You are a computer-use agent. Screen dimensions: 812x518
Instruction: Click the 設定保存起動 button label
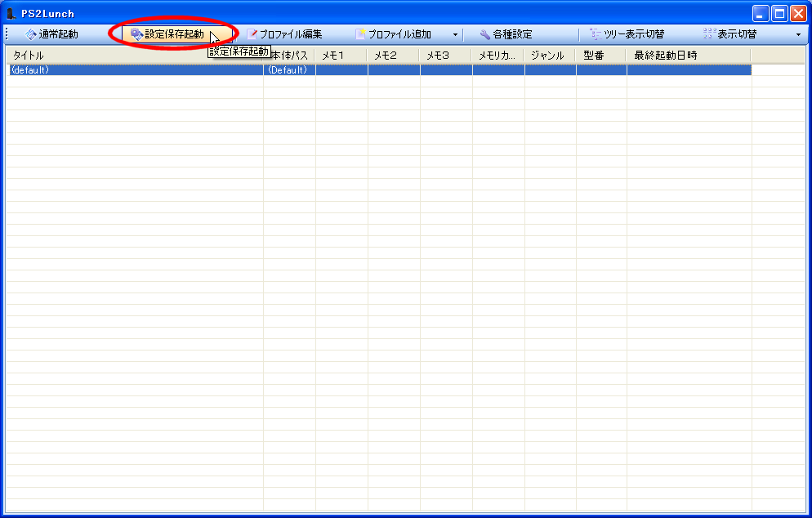[175, 34]
